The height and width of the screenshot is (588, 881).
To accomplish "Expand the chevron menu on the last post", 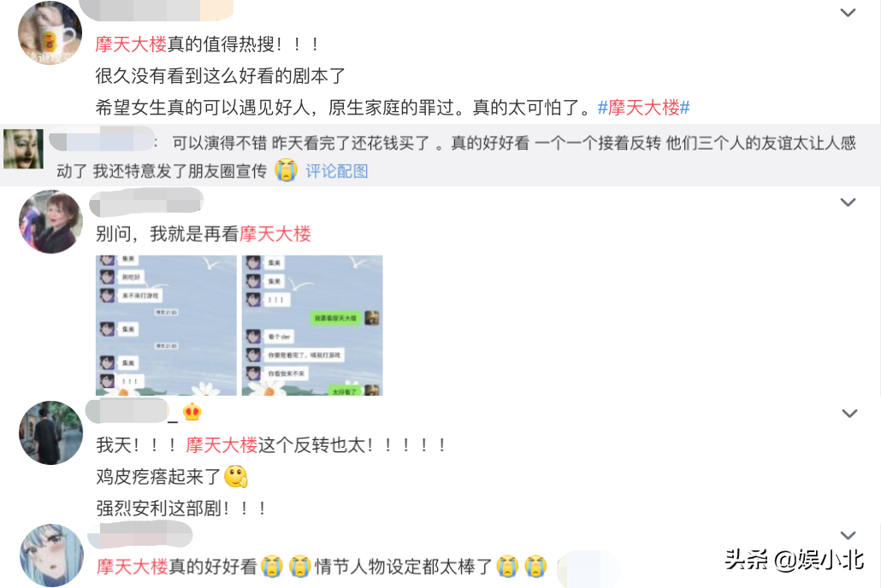I will pyautogui.click(x=848, y=535).
